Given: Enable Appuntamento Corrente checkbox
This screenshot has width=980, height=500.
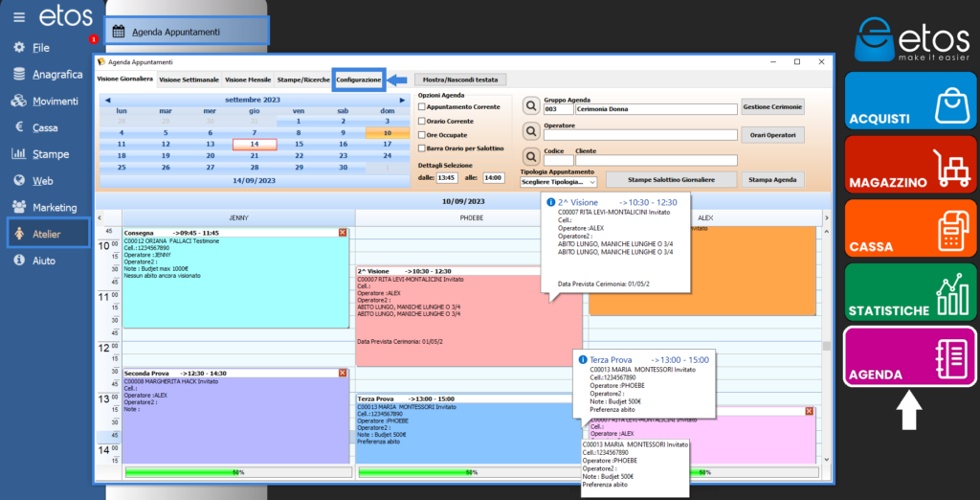Looking at the screenshot, I should pos(422,107).
